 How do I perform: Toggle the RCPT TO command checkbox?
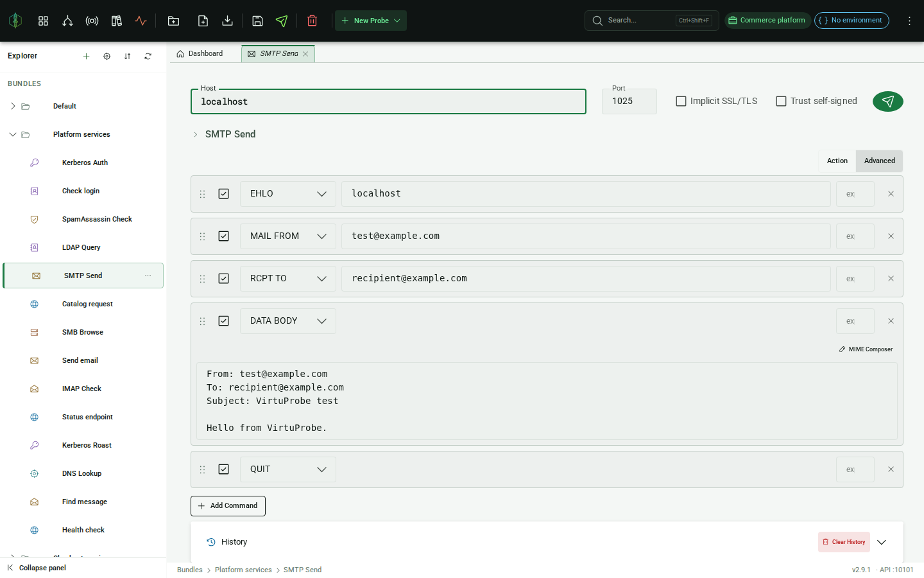click(223, 279)
